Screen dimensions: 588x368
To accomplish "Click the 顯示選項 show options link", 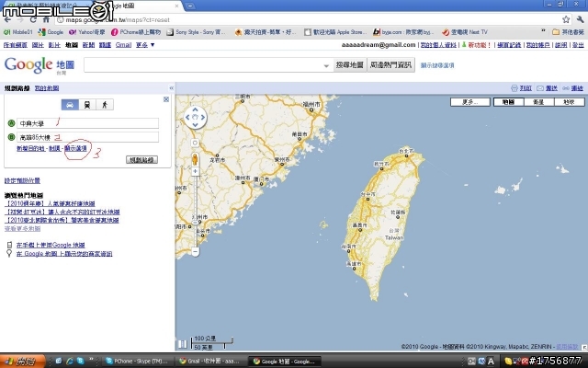I will [x=75, y=148].
